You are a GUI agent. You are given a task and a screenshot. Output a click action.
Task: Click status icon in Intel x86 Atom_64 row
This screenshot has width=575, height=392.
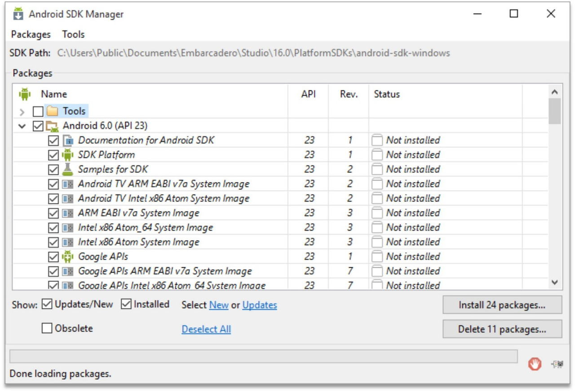tap(377, 228)
